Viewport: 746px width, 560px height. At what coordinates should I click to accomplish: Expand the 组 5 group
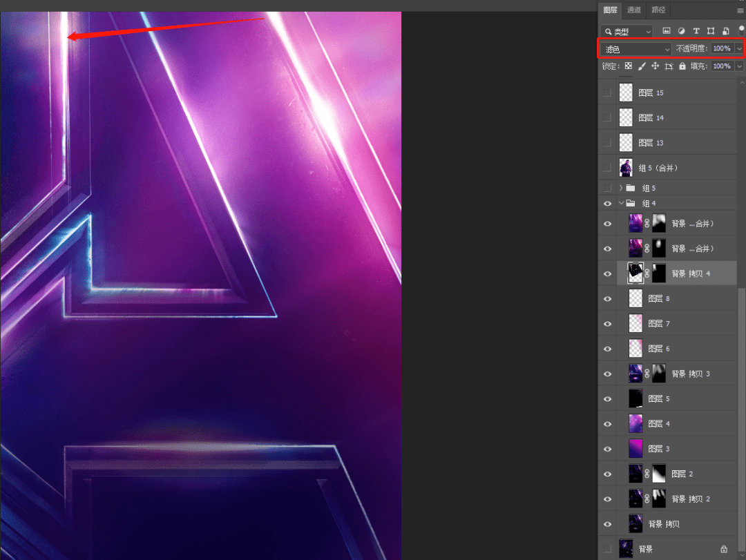tap(621, 188)
